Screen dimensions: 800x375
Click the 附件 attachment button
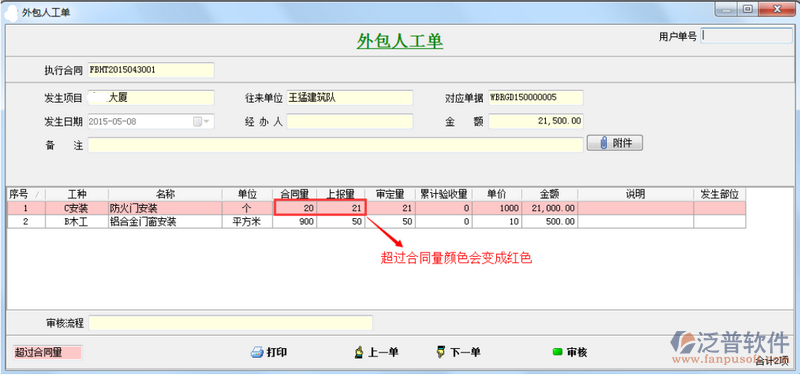point(615,143)
